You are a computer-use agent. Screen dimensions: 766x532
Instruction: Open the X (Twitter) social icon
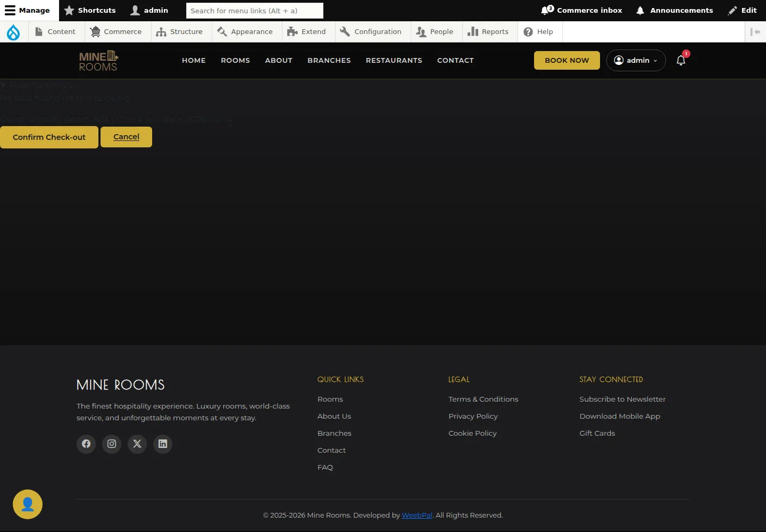point(137,444)
